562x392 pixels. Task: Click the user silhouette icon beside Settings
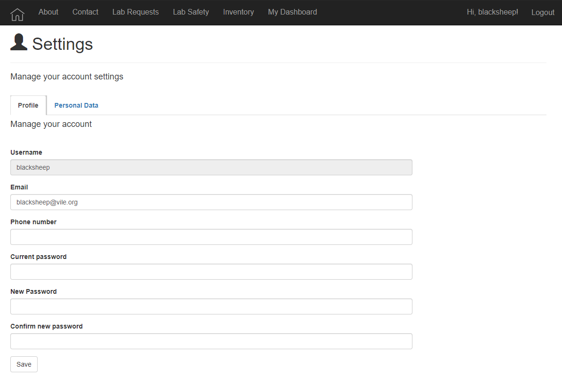[19, 42]
